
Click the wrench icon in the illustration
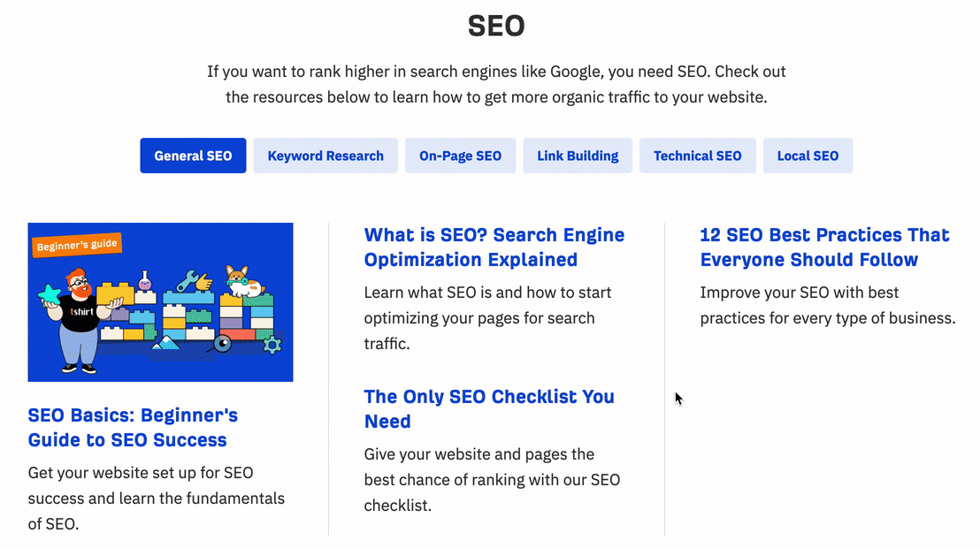tap(188, 281)
